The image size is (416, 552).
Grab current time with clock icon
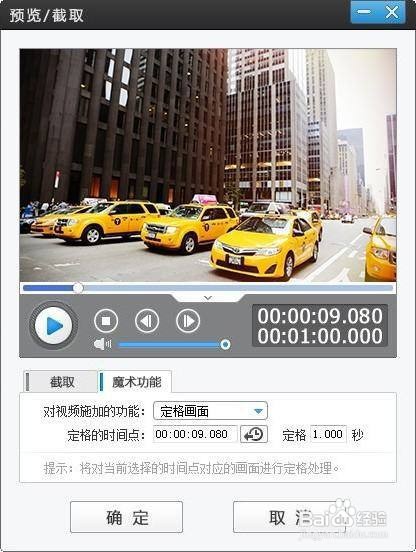(254, 434)
